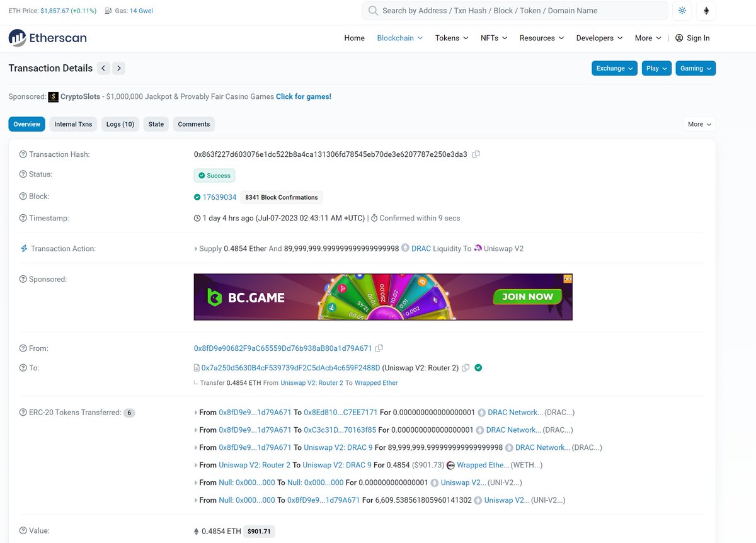
Task: Go to next transaction arrow
Action: click(119, 68)
